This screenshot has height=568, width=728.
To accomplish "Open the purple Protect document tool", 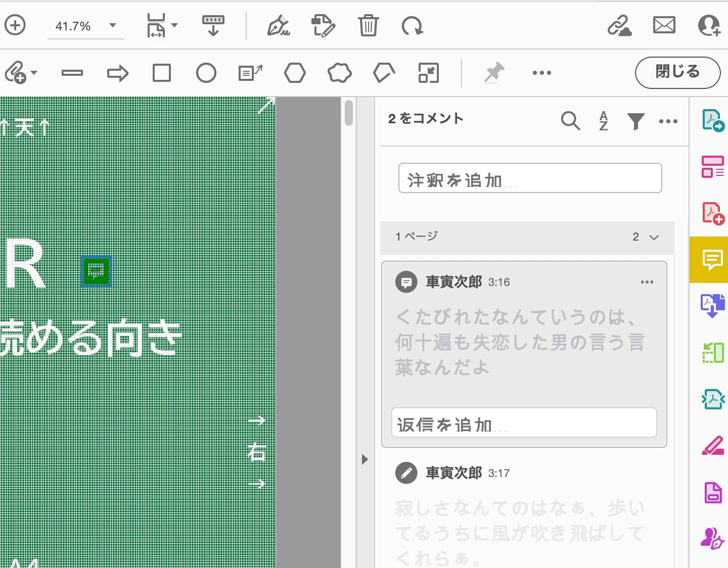I will (x=713, y=492).
